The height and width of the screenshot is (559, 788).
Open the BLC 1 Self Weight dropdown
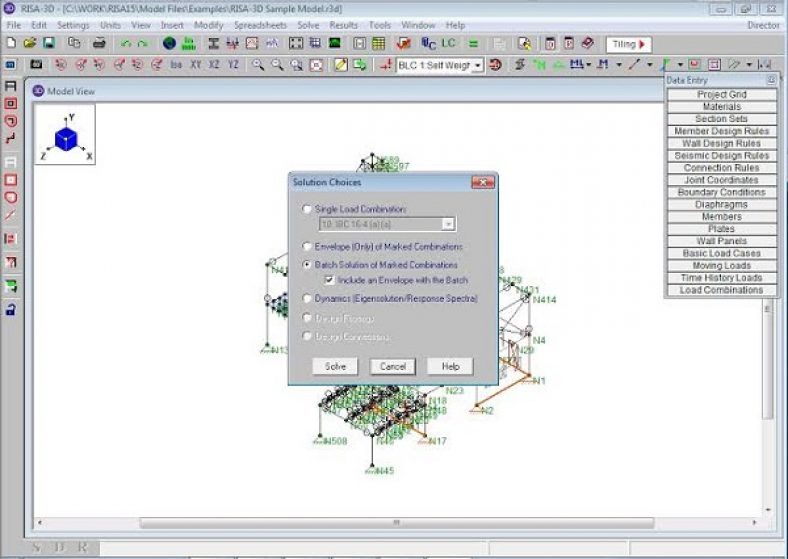click(478, 65)
